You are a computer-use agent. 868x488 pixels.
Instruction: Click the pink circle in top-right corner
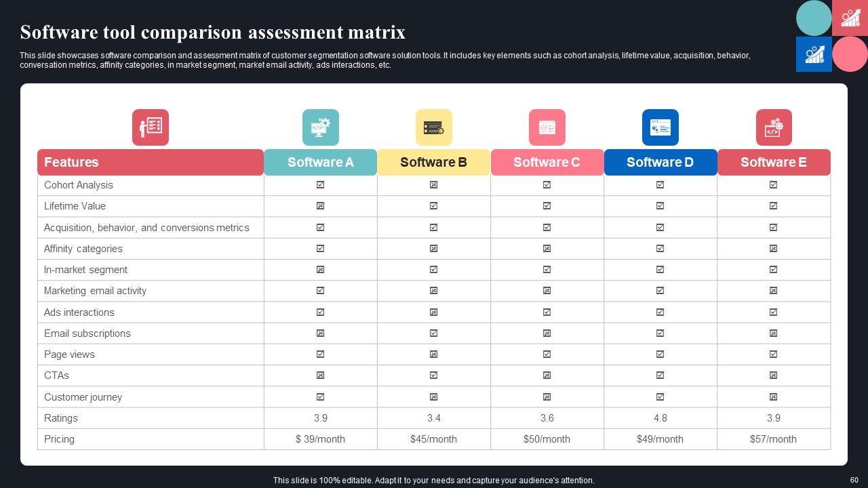click(x=850, y=54)
